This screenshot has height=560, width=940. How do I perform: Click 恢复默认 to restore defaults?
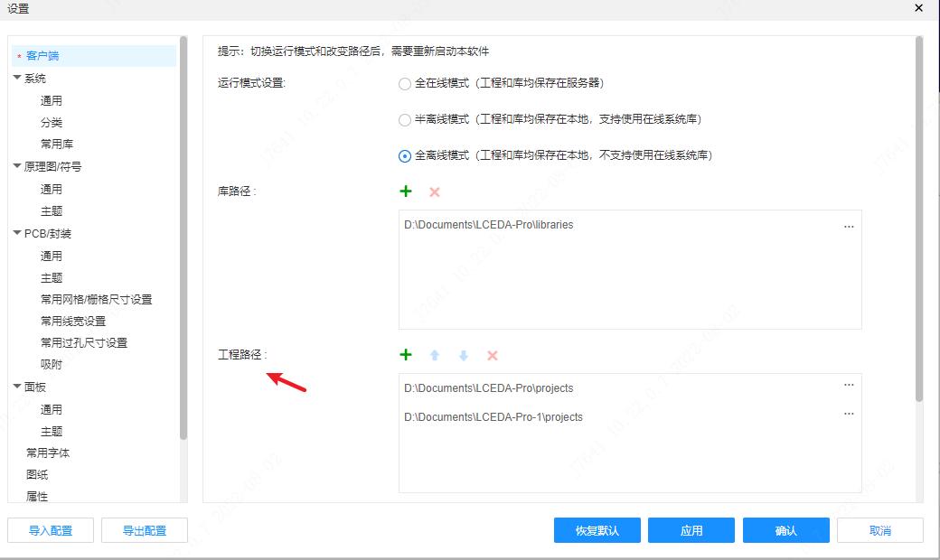pyautogui.click(x=597, y=530)
